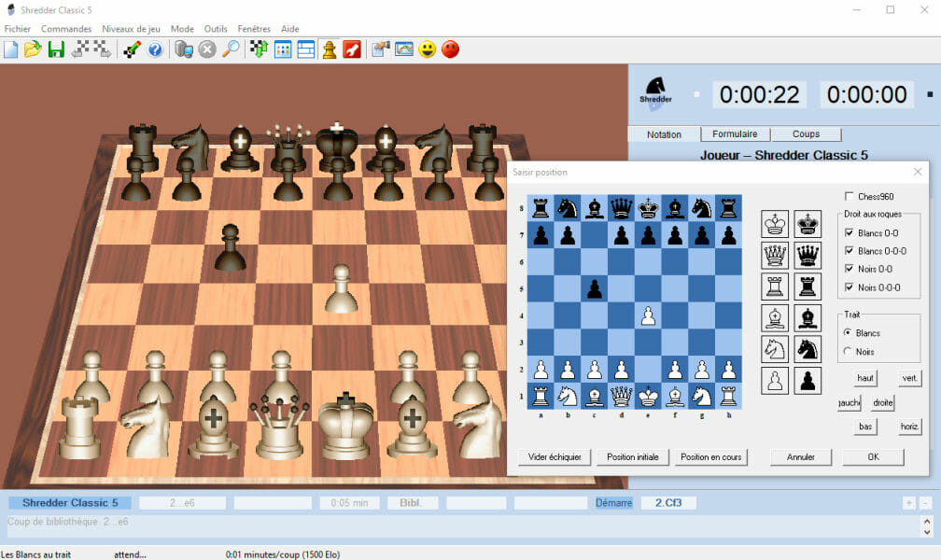Open the Aide menu
The width and height of the screenshot is (941, 560).
tap(289, 29)
